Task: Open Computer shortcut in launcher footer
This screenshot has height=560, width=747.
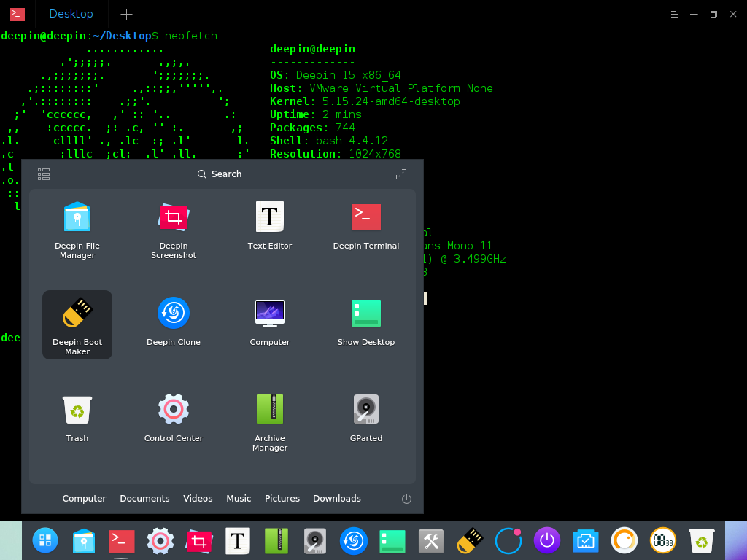Action: pos(85,499)
